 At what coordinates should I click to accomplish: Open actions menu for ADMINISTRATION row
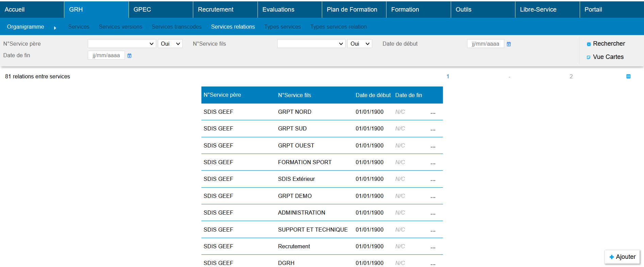click(x=433, y=213)
